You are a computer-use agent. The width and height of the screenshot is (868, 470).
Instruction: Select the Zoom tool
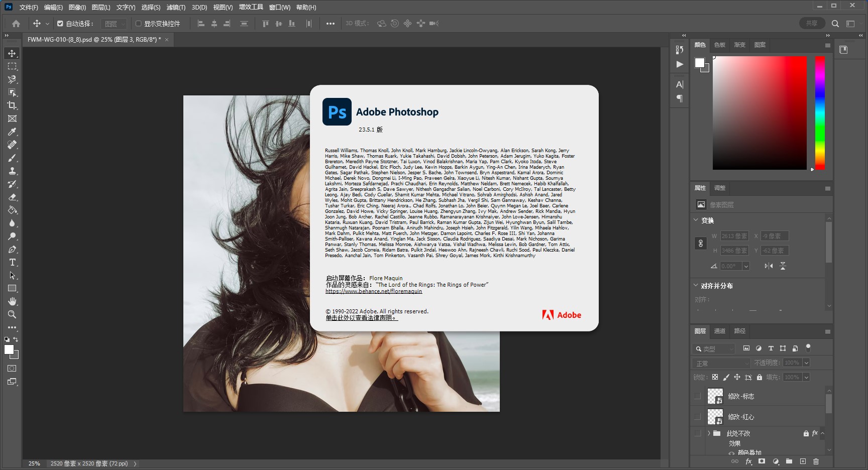(12, 314)
